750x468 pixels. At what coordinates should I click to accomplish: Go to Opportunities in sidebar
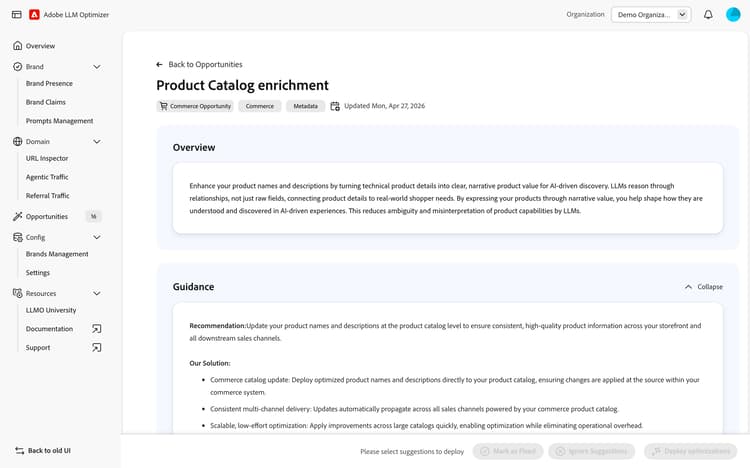(x=46, y=216)
